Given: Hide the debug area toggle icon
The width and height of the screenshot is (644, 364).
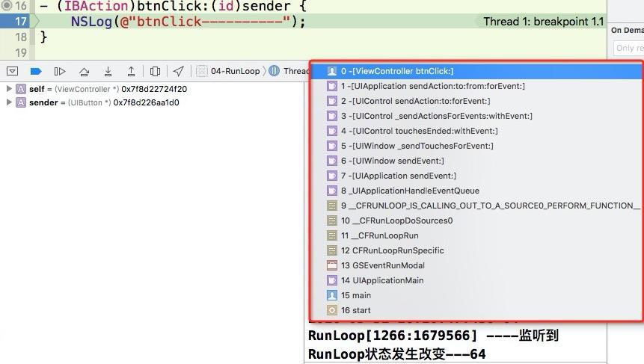Looking at the screenshot, I should pyautogui.click(x=12, y=71).
